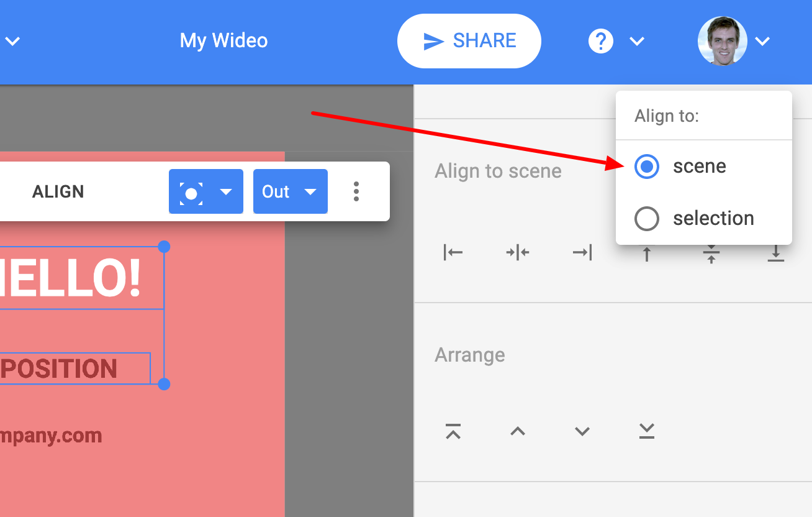The image size is (812, 517).
Task: Open the profile avatar picture
Action: (722, 40)
